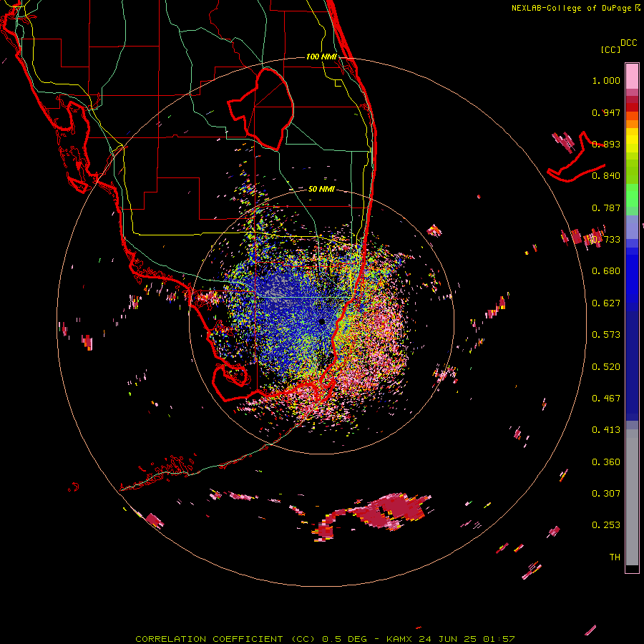The image size is (644, 644).
Task: Select the 1.000 scale value
Action: click(606, 80)
